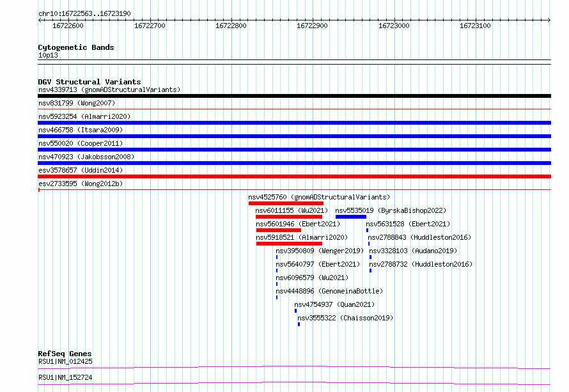Click the nsv4525760 gnomAD red bar
Image resolution: width=569 pixels, height=392 pixels.
(286, 203)
